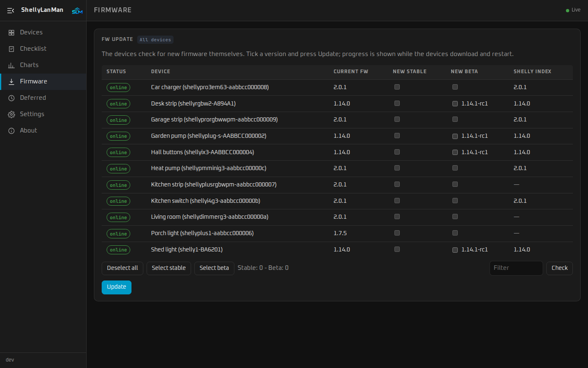
Task: Click the All devices badge
Action: [155, 40]
